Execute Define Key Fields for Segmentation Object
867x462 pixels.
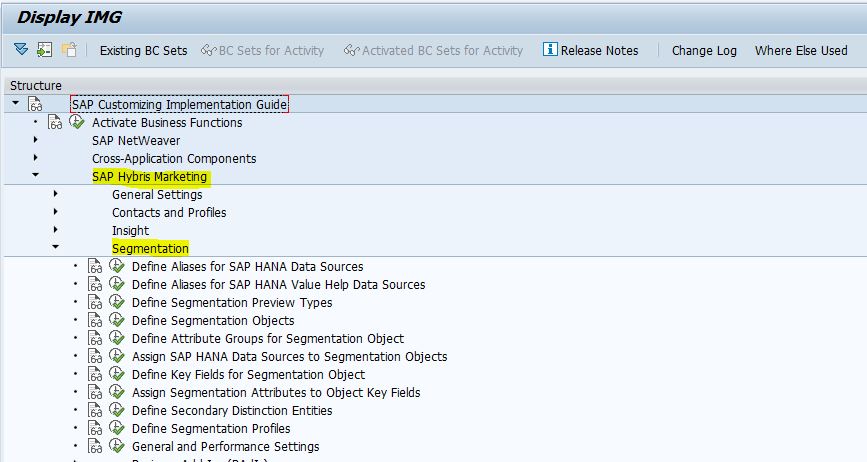coord(117,374)
